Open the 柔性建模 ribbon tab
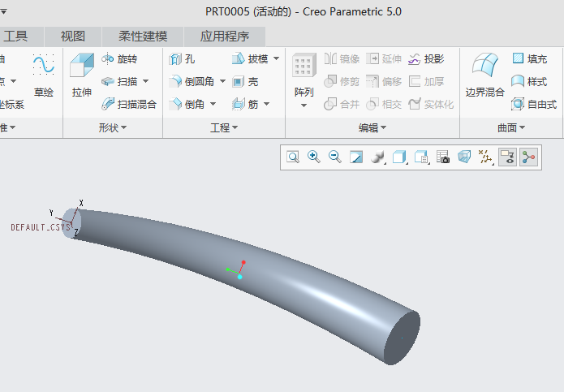 coord(143,36)
